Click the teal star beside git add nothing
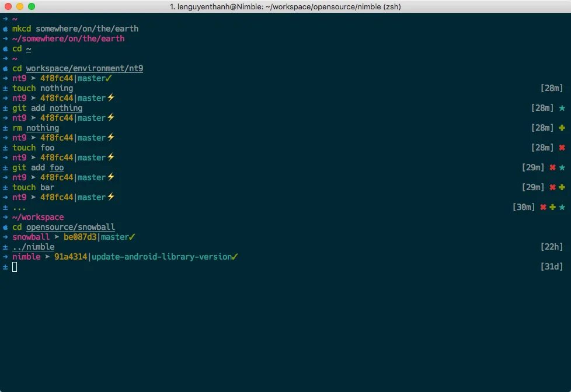This screenshot has height=392, width=571. (x=562, y=108)
